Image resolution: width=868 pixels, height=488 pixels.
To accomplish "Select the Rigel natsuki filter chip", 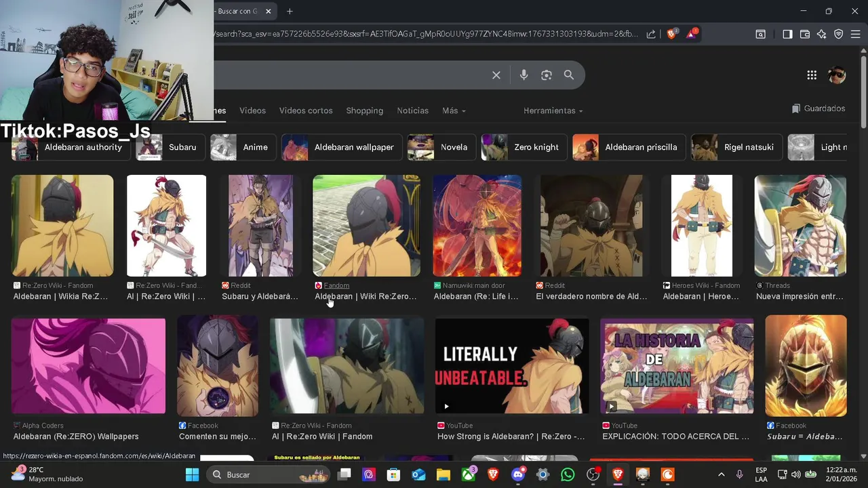I will coord(737,147).
